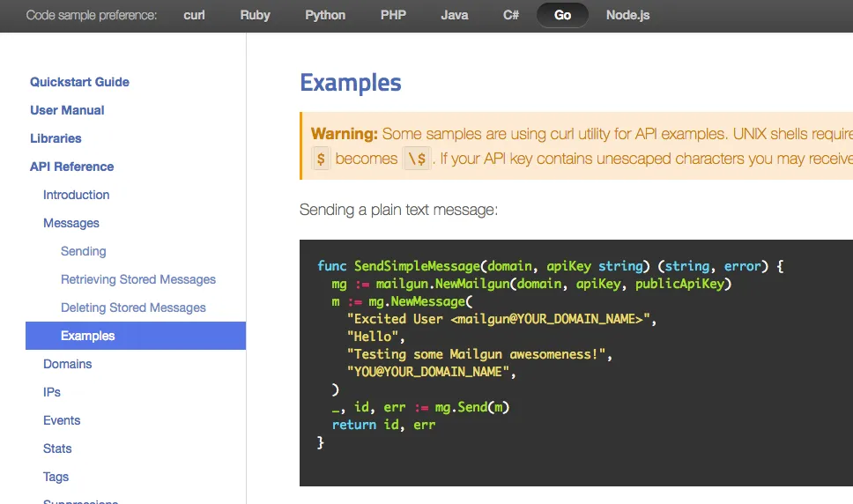Open IPs sidebar entry

pos(52,393)
